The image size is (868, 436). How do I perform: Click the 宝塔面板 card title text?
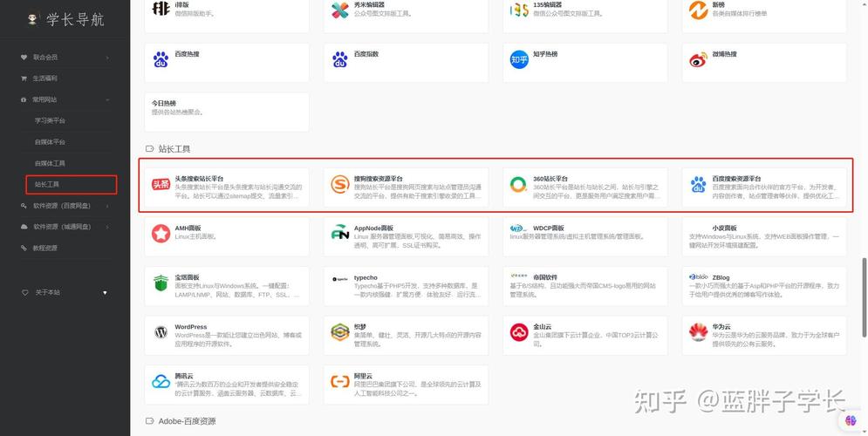[187, 278]
